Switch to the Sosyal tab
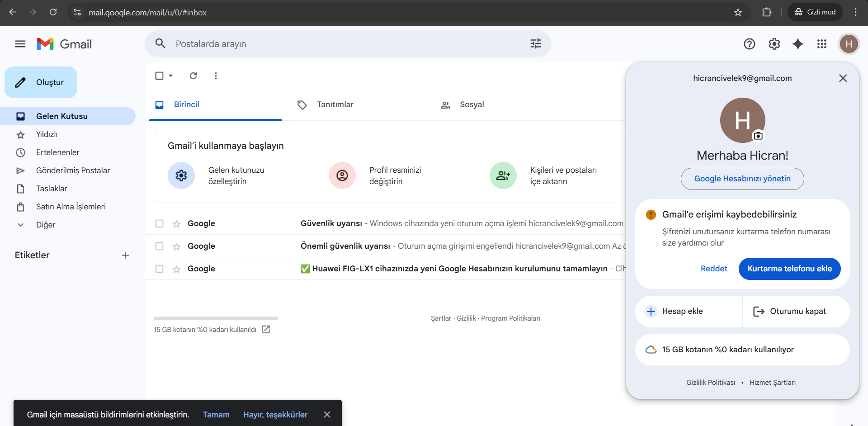The height and width of the screenshot is (426, 868). pos(462,104)
